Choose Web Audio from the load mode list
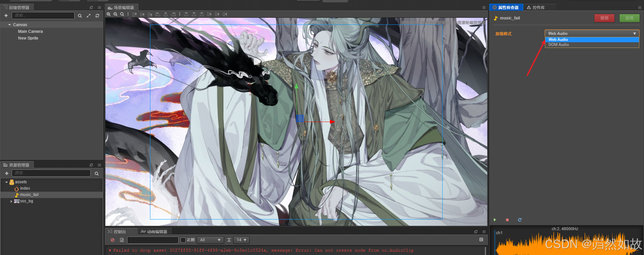Viewport: 644px width, 255px height. (x=592, y=40)
